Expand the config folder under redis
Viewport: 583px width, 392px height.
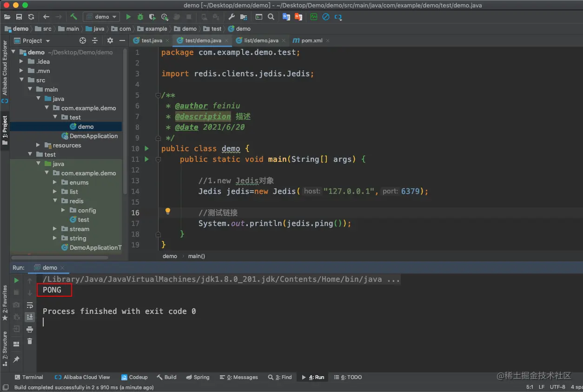pyautogui.click(x=63, y=210)
